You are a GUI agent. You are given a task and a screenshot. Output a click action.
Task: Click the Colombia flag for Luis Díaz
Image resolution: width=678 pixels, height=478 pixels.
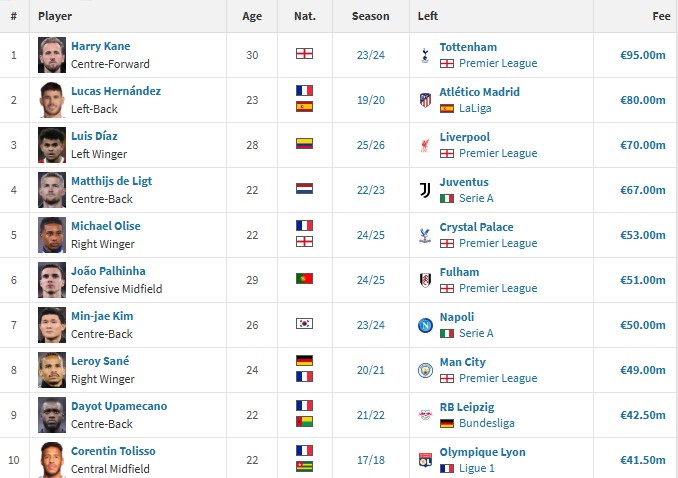(304, 144)
